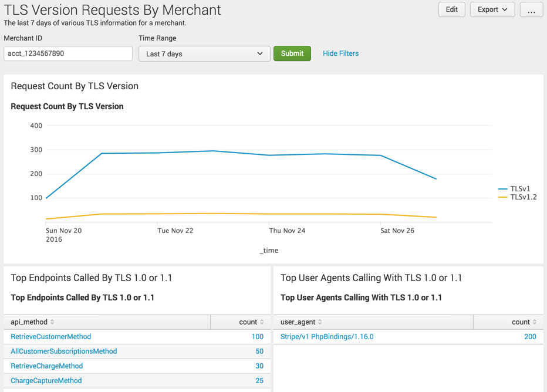547x392 pixels.
Task: Open the more options ellipsis menu
Action: coord(531,9)
